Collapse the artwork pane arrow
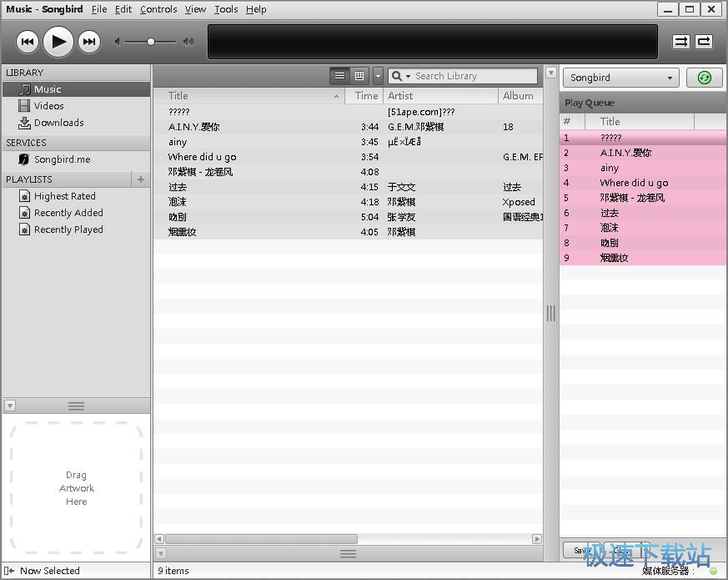Image resolution: width=728 pixels, height=580 pixels. (10, 406)
